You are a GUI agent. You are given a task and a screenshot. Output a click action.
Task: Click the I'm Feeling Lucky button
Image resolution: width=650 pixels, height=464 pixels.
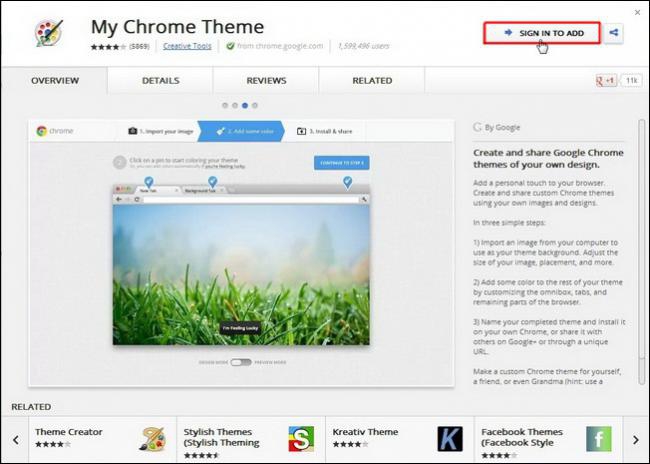(240, 328)
